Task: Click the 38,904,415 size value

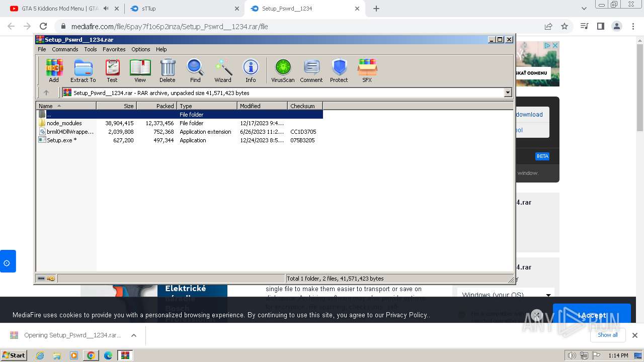Action: (119, 123)
